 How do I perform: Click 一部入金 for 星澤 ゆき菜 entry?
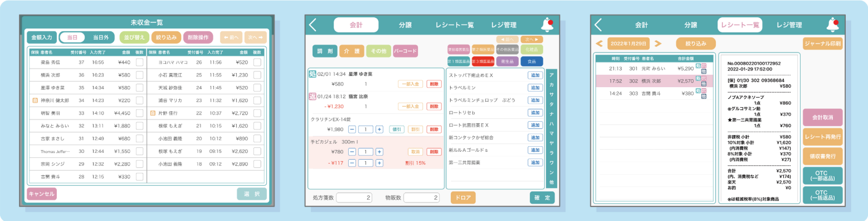410,84
